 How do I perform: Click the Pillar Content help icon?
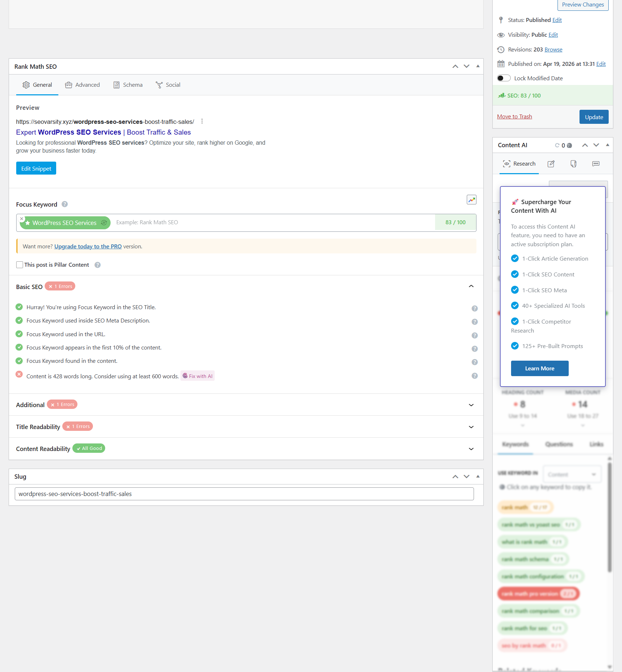click(x=98, y=265)
